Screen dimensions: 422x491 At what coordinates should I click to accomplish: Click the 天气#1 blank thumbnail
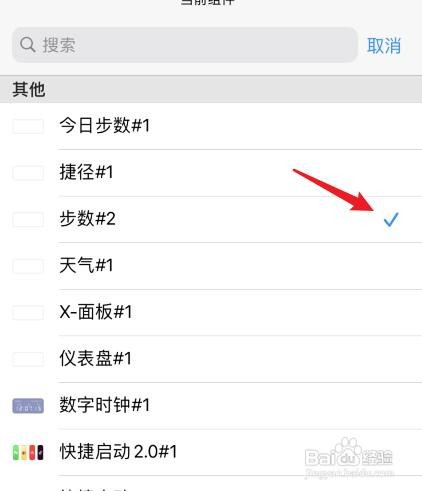(28, 266)
